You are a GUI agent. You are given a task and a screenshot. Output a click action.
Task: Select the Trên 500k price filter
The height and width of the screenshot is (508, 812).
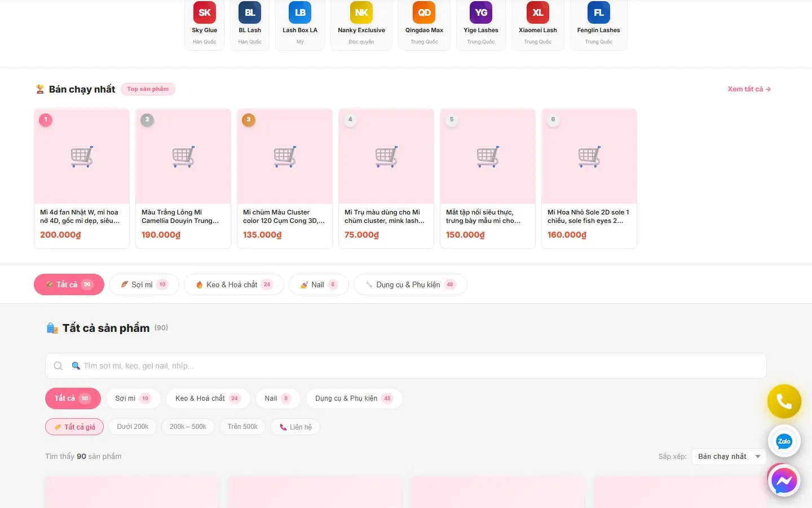(242, 427)
